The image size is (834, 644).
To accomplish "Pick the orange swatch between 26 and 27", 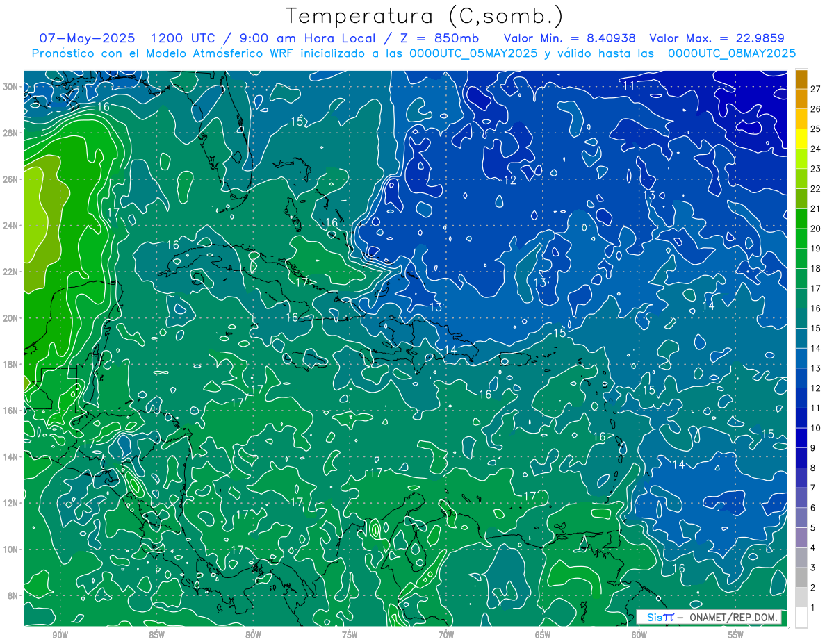I will click(x=801, y=99).
